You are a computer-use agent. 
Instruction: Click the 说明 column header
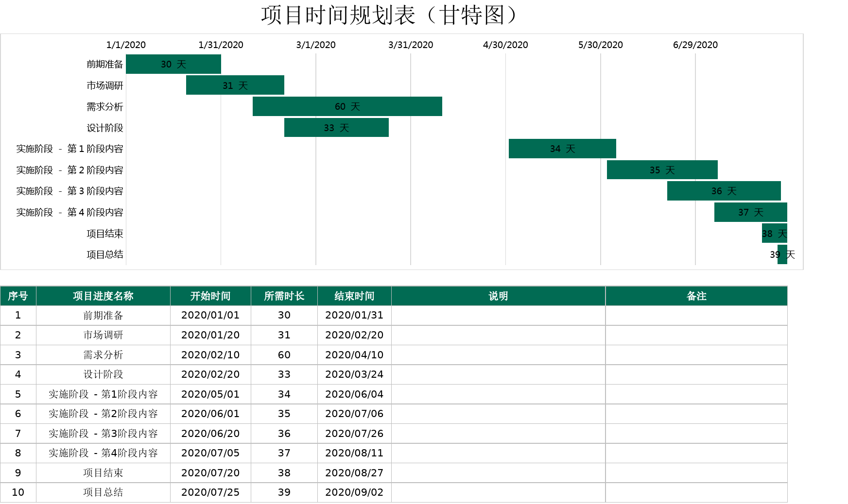pos(498,296)
